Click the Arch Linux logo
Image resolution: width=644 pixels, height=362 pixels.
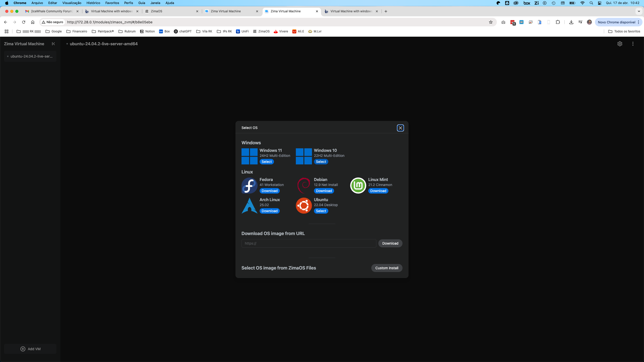249,206
